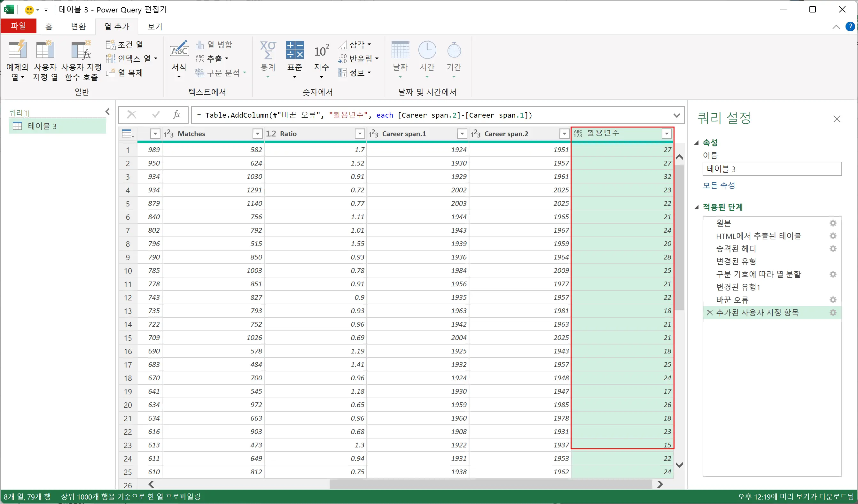Switch to the 변환 ribbon tab
Image resolution: width=858 pixels, height=504 pixels.
[x=78, y=27]
